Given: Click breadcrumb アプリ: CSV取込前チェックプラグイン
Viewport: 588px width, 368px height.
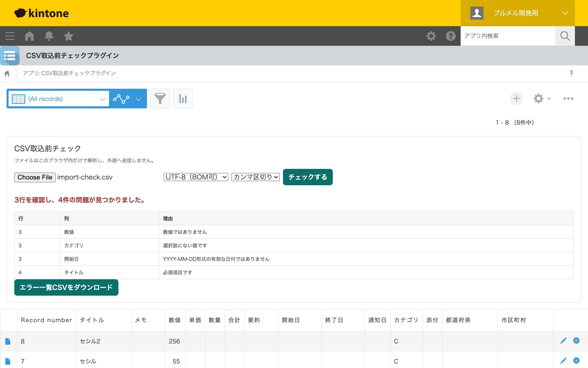Looking at the screenshot, I should [69, 73].
